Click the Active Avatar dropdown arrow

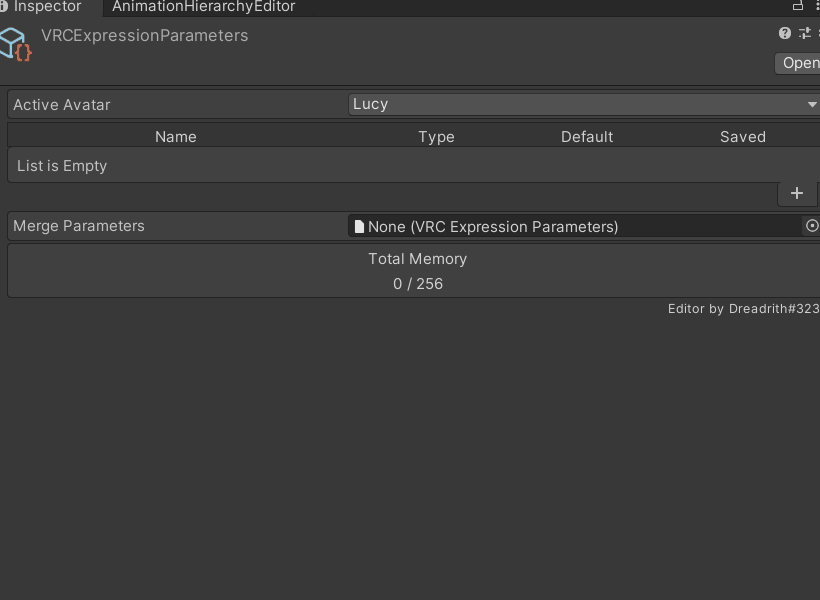click(811, 104)
